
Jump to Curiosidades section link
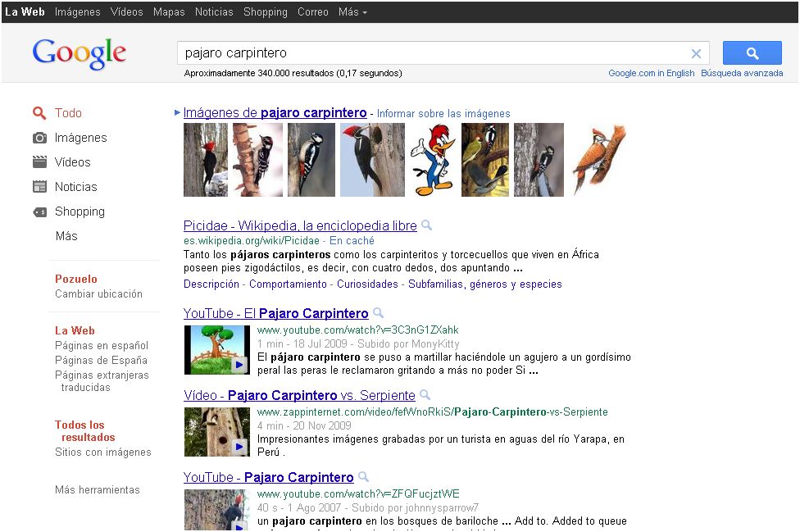(367, 284)
